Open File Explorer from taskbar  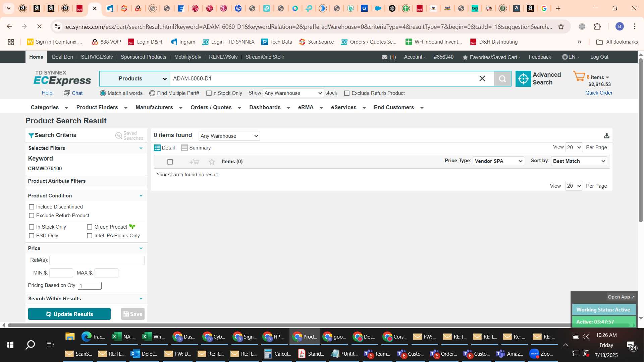point(70,337)
